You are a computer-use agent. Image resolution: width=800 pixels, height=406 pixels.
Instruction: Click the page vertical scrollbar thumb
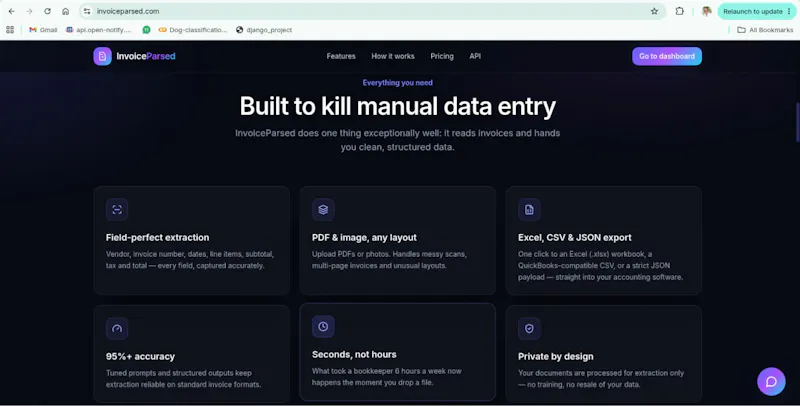click(797, 122)
